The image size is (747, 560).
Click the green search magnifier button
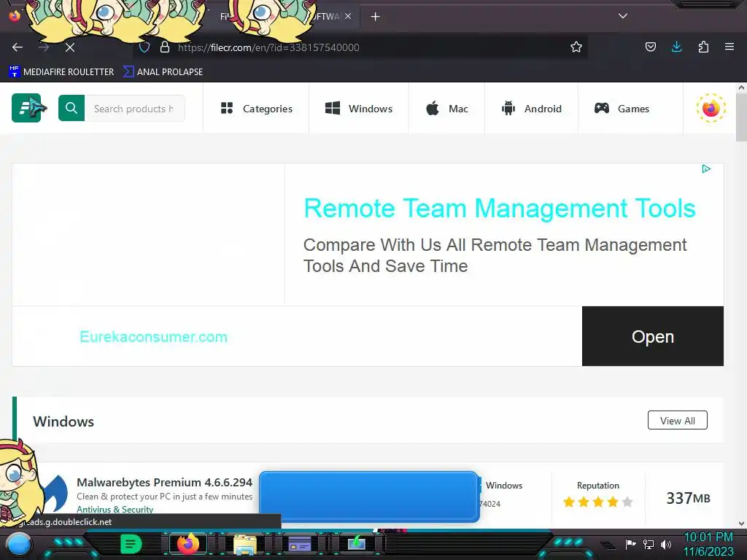[x=71, y=108]
